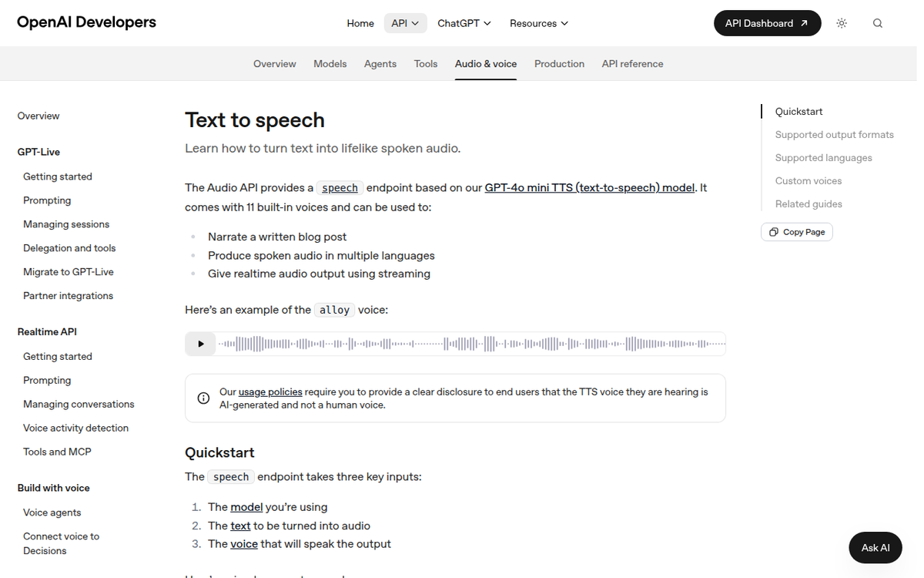Switch to the Production tab
924x578 pixels.
point(559,64)
